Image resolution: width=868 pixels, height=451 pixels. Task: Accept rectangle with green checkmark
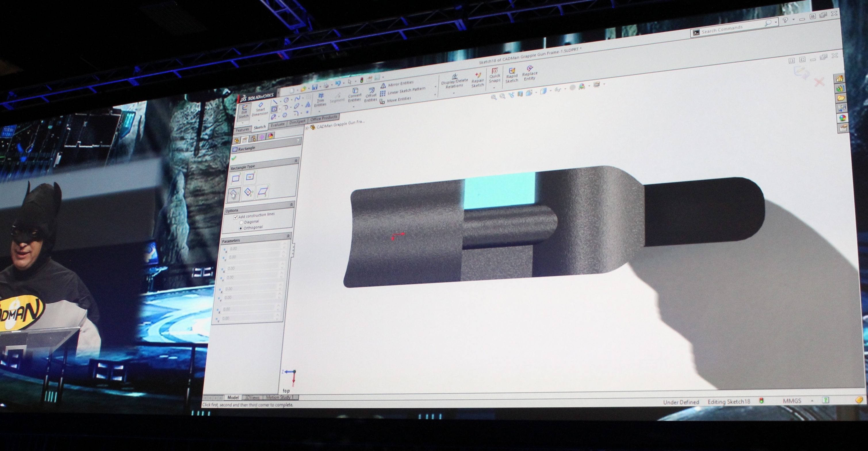pyautogui.click(x=234, y=158)
